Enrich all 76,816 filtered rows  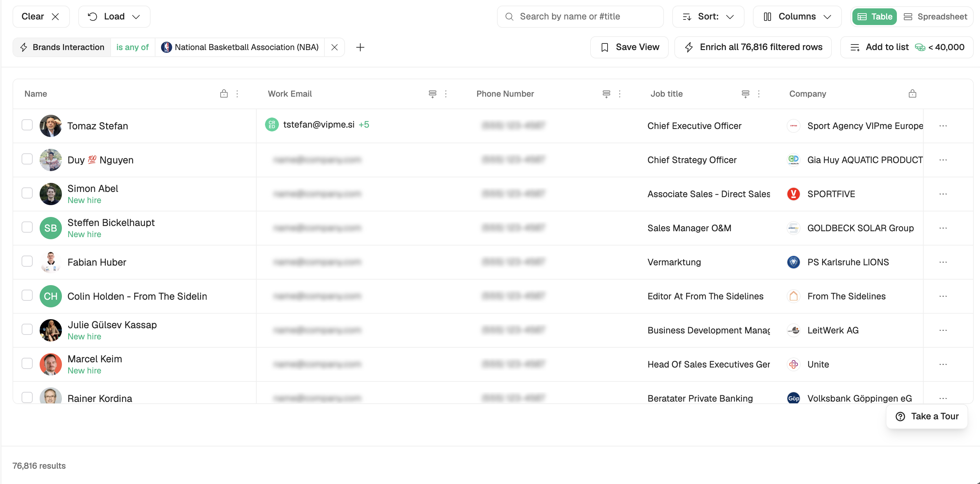click(753, 47)
